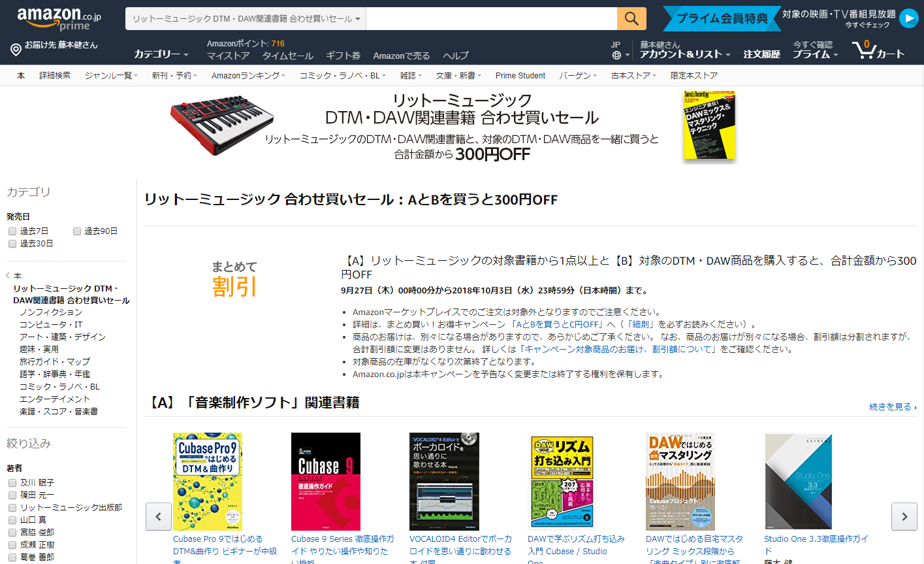Check the 過去7日 release date checkbox
The width and height of the screenshot is (924, 564).
(x=12, y=231)
